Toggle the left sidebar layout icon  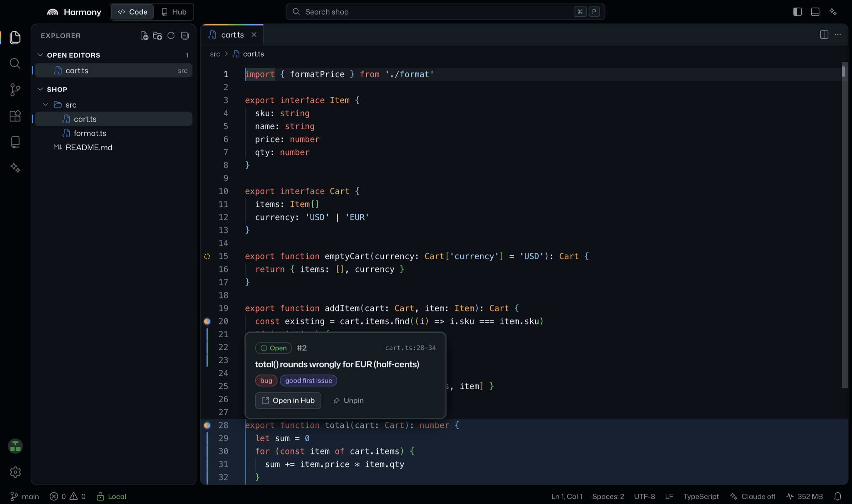coord(797,12)
